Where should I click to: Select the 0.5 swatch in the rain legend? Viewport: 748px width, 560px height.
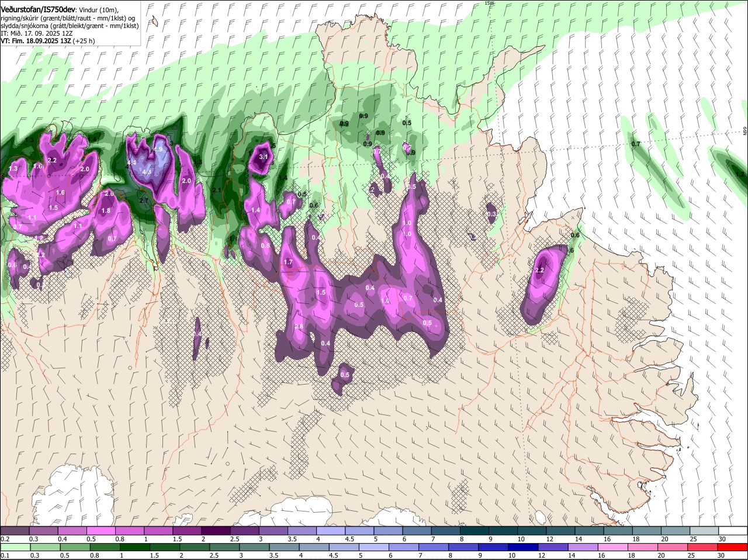pyautogui.click(x=75, y=547)
